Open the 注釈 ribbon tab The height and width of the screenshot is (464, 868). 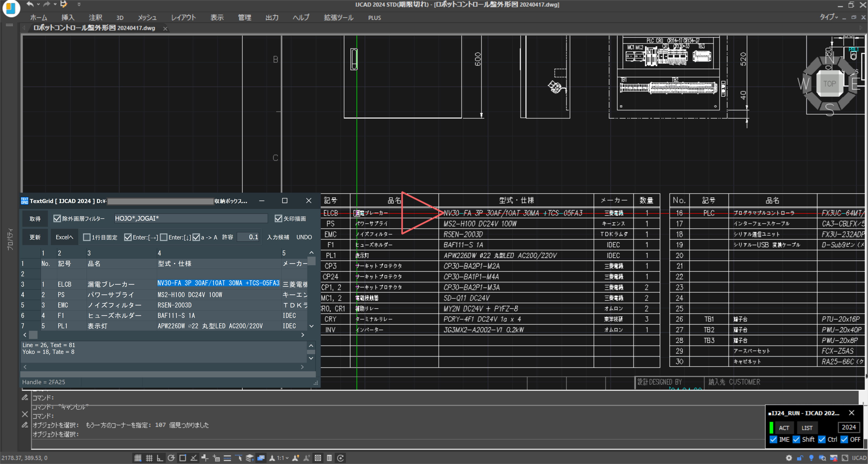[x=95, y=17]
